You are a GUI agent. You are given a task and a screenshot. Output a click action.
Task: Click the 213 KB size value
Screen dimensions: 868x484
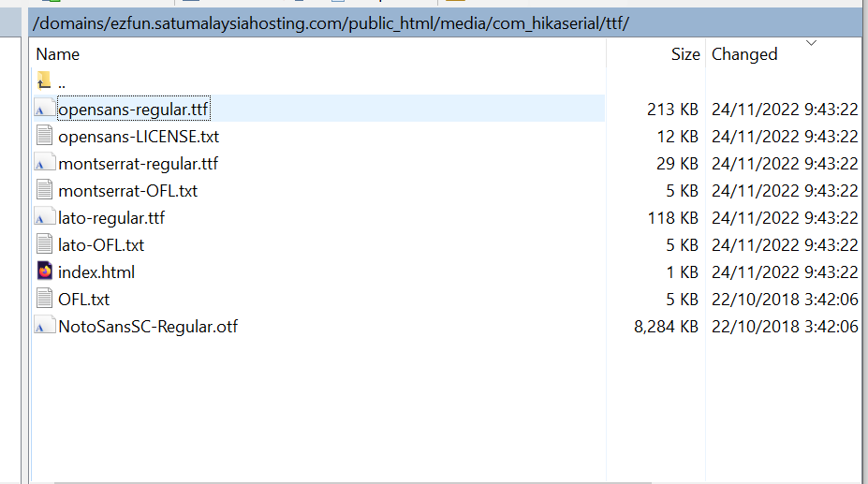pyautogui.click(x=672, y=110)
